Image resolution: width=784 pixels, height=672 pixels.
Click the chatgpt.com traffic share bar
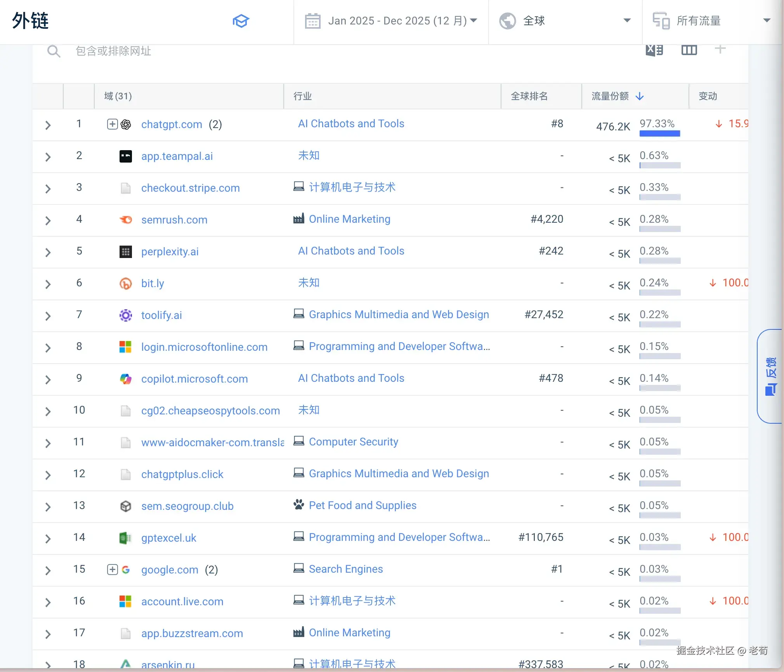(x=660, y=133)
